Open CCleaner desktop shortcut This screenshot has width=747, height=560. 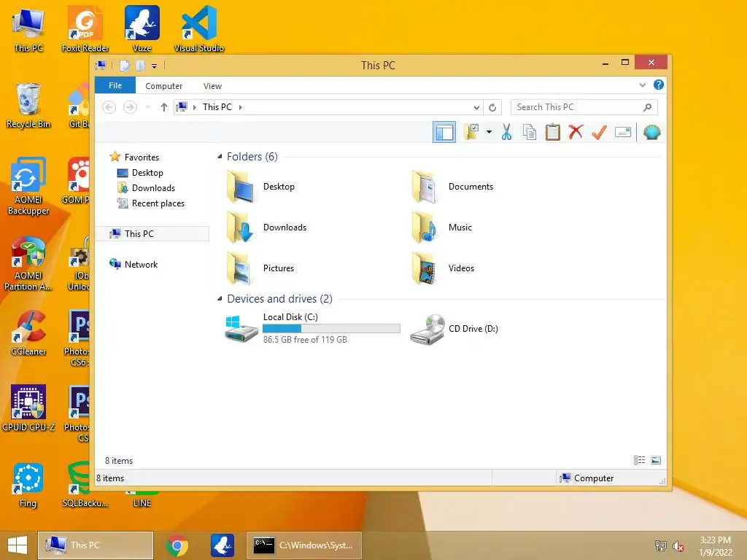tap(28, 333)
